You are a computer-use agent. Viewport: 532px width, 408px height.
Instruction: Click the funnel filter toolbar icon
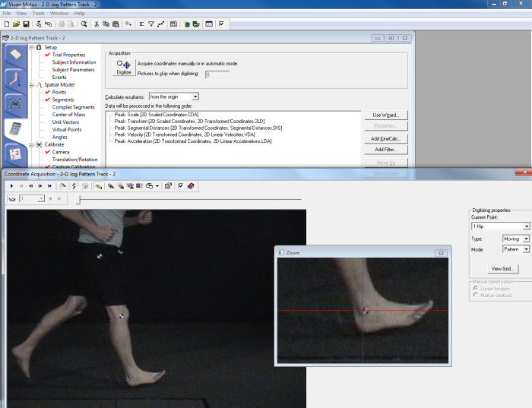(x=150, y=24)
